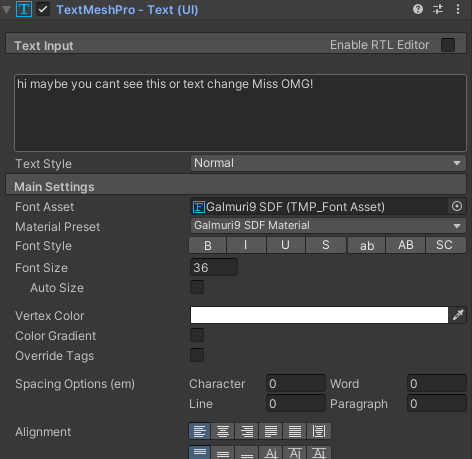The width and height of the screenshot is (472, 459).
Task: Click the Vertex Color label
Action: [50, 316]
